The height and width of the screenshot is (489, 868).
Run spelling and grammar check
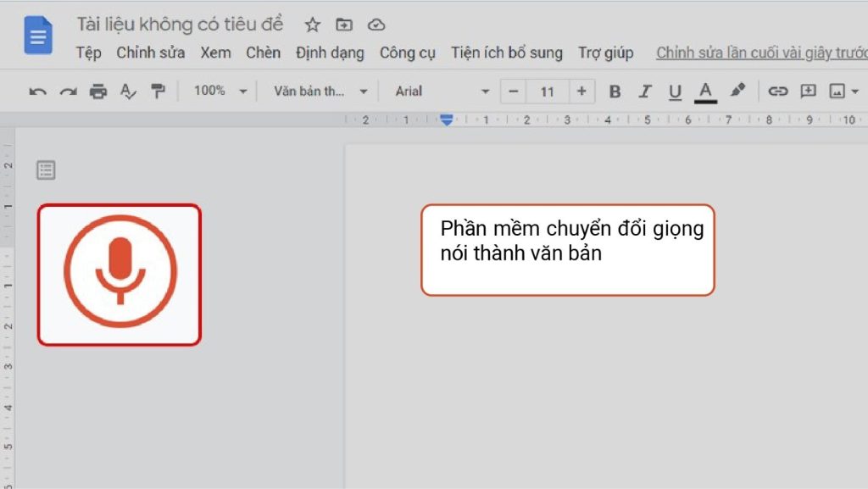128,92
